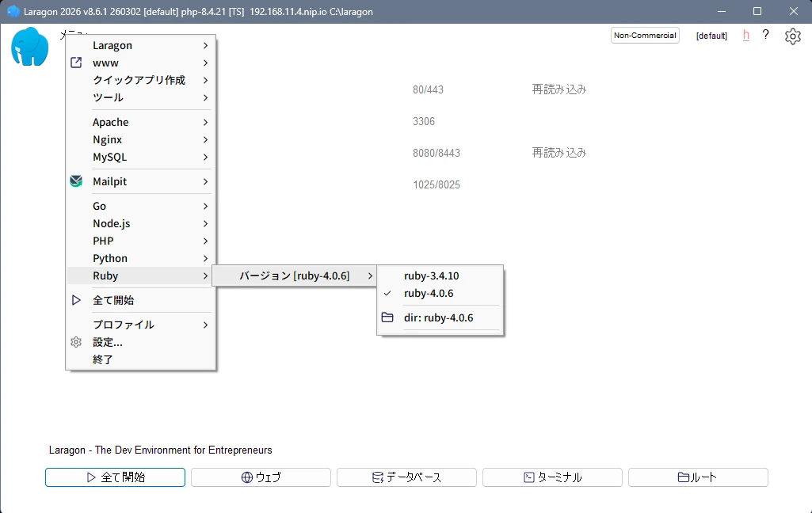Screen dimensions: 812x513
Task: Expand the www submenu
Action: click(x=140, y=63)
